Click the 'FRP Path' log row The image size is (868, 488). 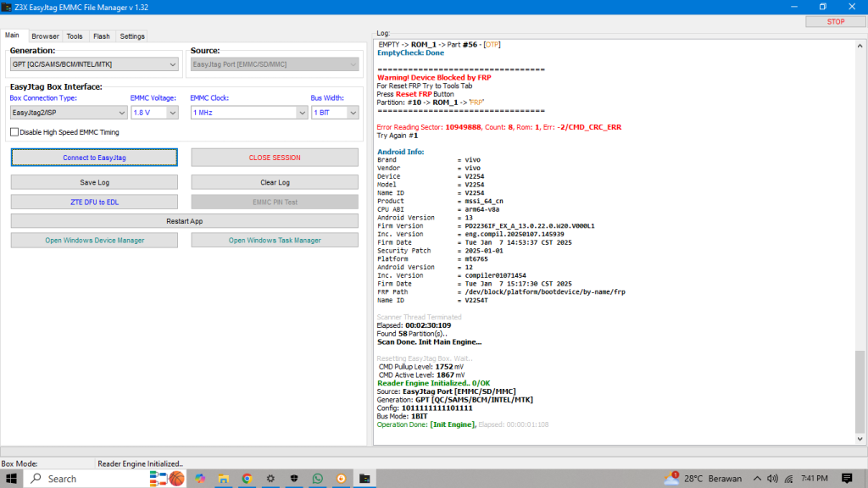[x=501, y=292]
